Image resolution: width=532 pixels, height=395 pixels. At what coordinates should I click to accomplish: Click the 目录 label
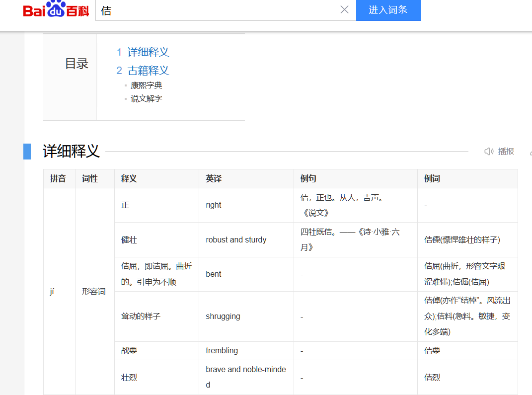76,64
